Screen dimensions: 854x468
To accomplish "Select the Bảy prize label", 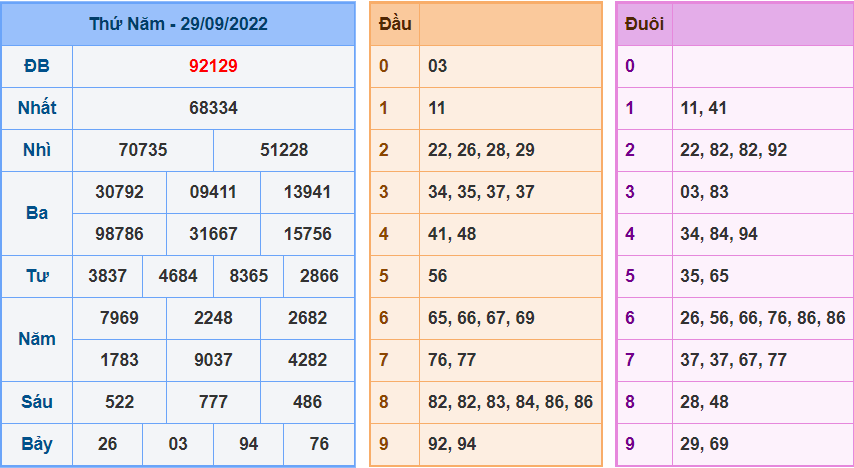I will pos(37,445).
